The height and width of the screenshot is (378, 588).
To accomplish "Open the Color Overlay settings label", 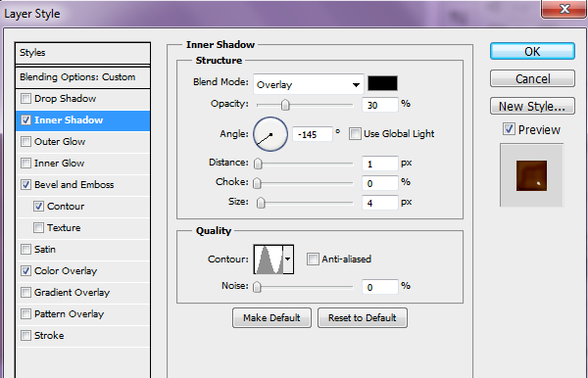I will coord(66,271).
